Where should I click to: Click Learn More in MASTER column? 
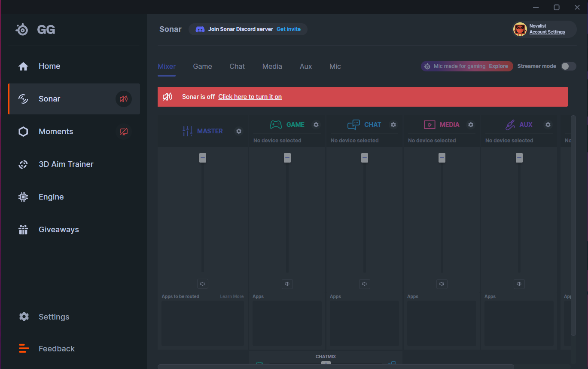232,296
